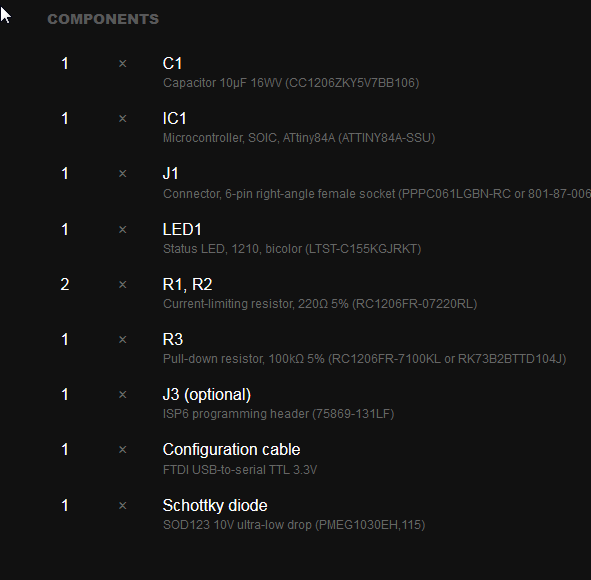Click the Schottky diode title
591x580 pixels.
pos(215,505)
